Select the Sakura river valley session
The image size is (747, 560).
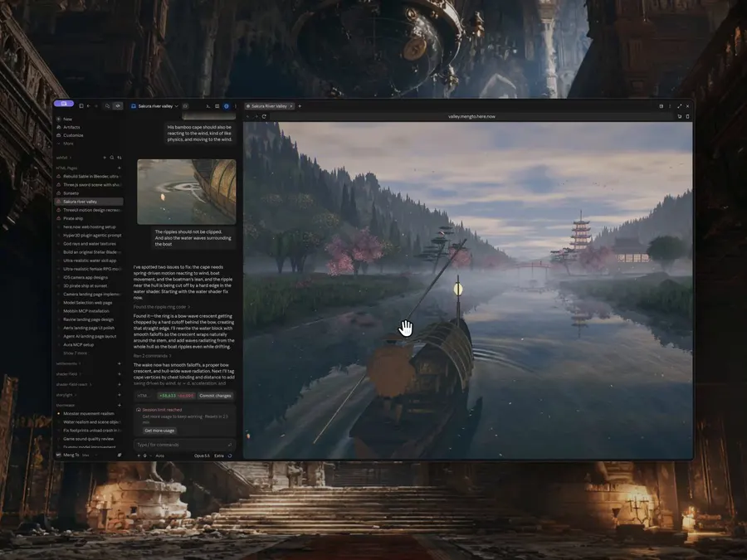90,202
